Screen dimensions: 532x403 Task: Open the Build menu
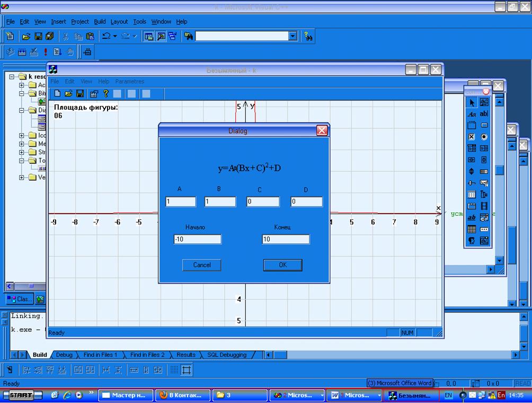(x=100, y=22)
